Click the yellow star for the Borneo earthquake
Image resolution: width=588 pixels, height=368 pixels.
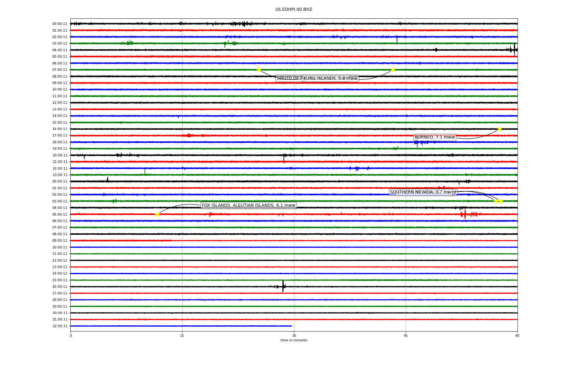[499, 129]
